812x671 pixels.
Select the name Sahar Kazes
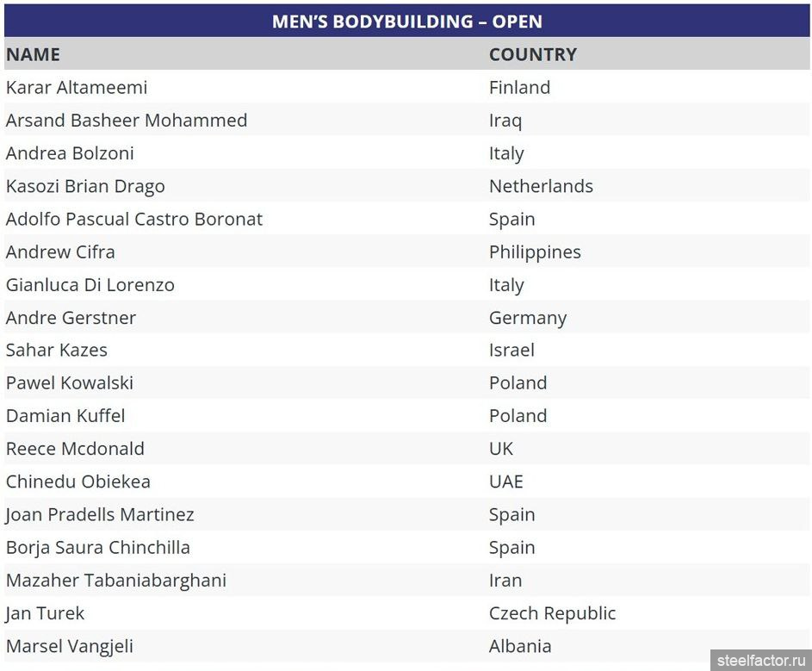tap(57, 350)
